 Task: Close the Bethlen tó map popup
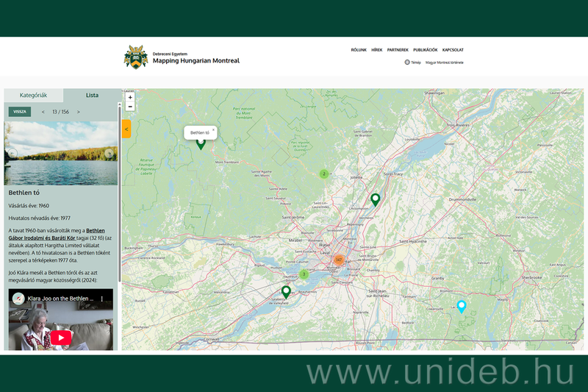pyautogui.click(x=214, y=130)
